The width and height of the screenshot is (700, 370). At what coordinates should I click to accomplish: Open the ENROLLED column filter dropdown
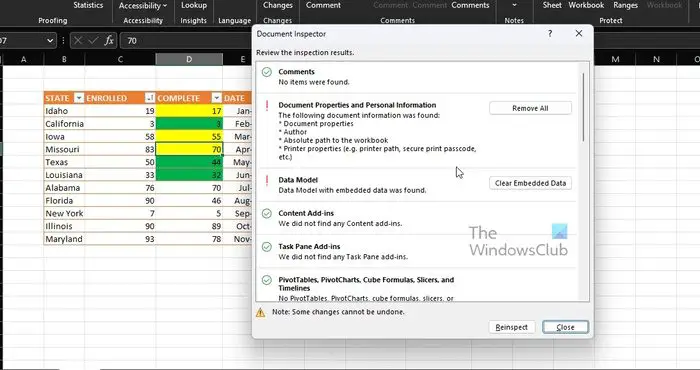(x=150, y=98)
